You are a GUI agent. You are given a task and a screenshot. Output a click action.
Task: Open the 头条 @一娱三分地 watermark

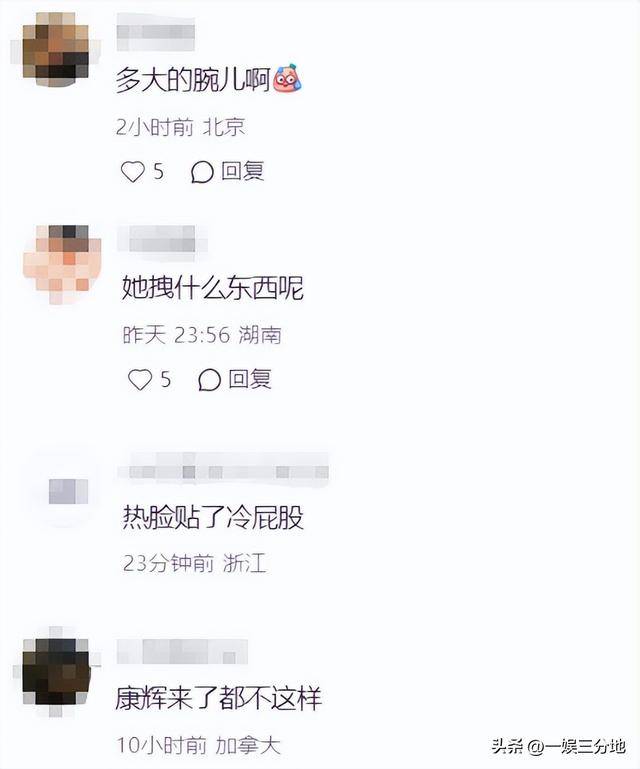click(558, 746)
